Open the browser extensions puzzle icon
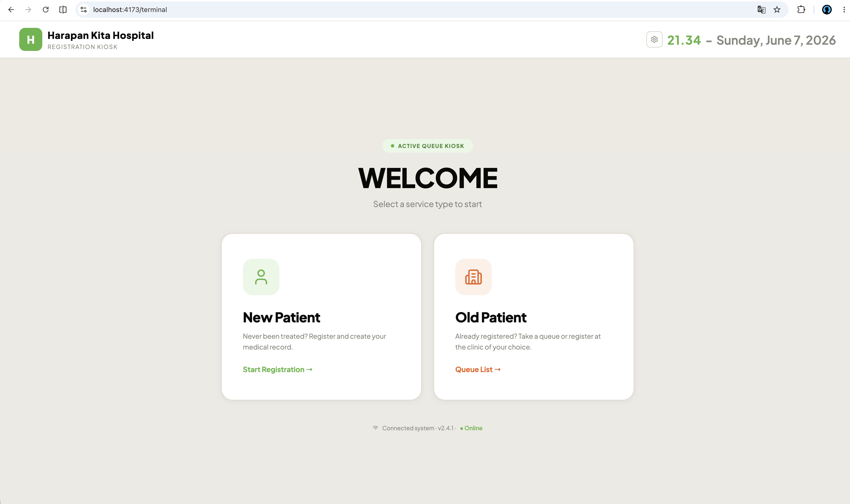Image resolution: width=850 pixels, height=504 pixels. 801,10
